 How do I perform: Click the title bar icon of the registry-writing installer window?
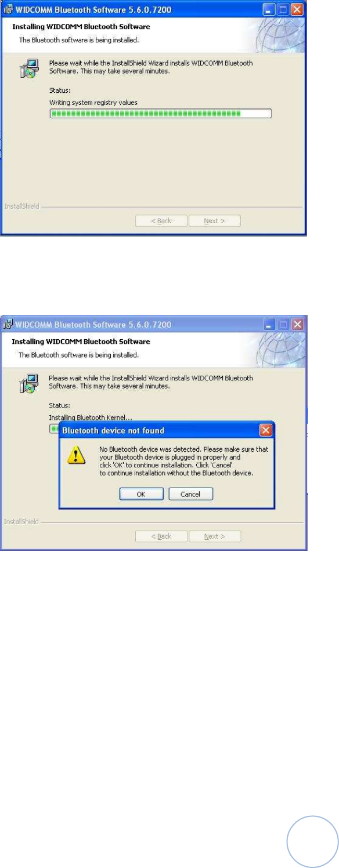9,9
